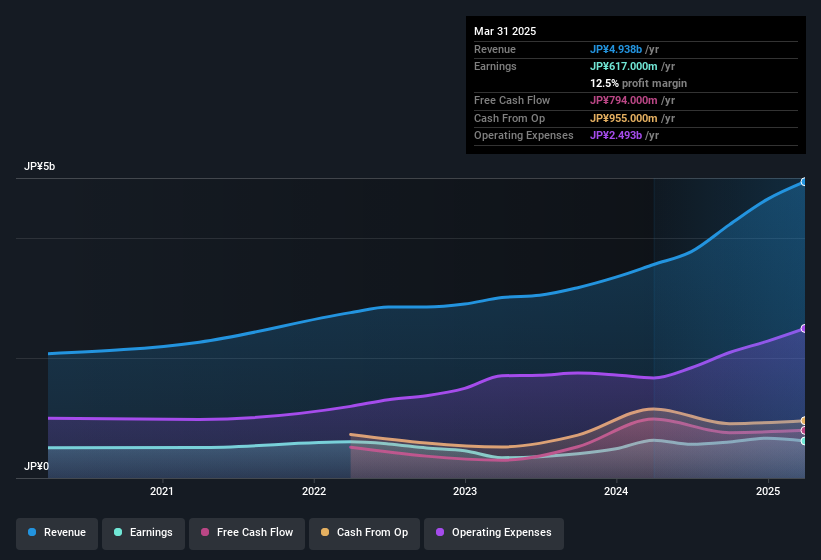This screenshot has height=560, width=821.
Task: Toggle the Operating Expenses legend button
Action: pos(494,534)
